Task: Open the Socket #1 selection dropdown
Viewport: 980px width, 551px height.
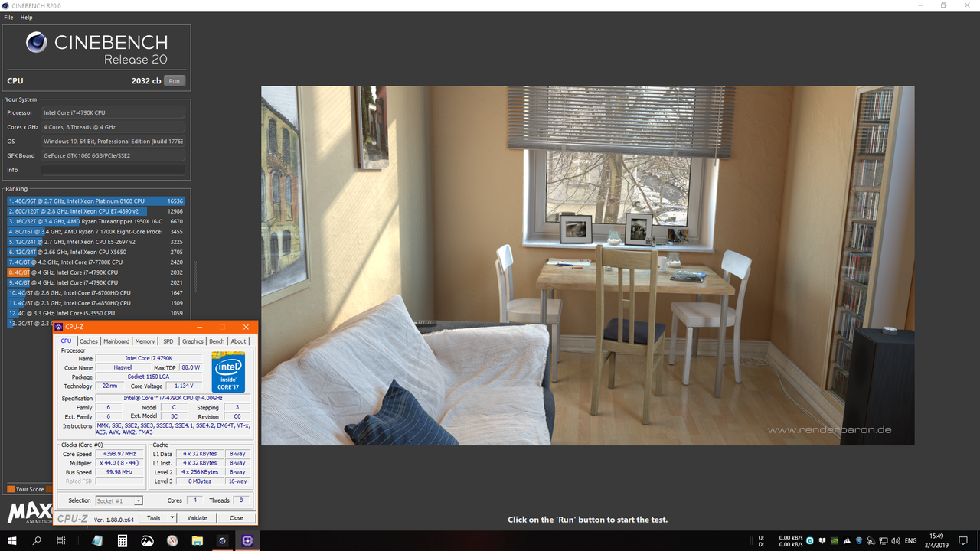Action: coord(119,500)
